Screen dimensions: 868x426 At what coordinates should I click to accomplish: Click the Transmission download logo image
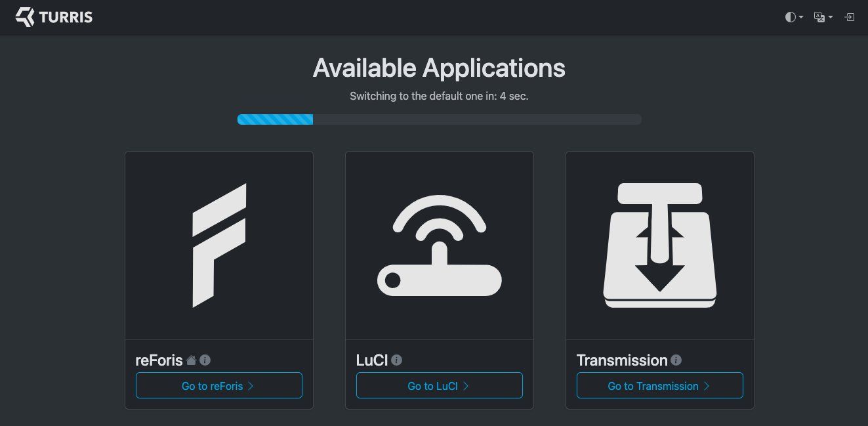(660, 245)
